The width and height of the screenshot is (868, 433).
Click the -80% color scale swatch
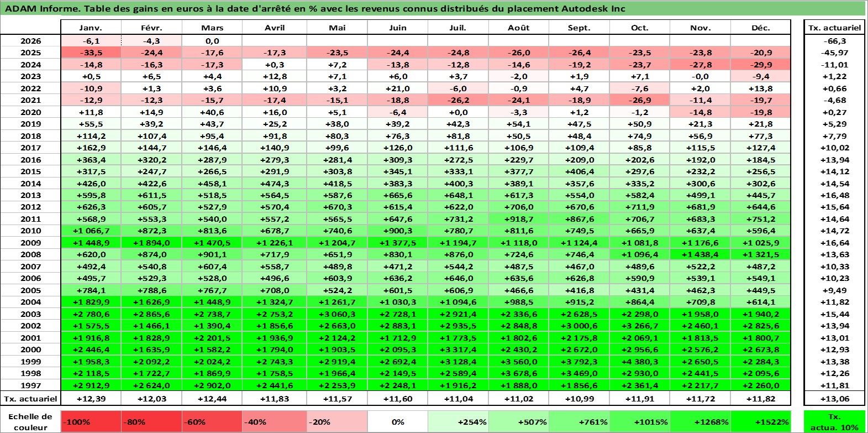[151, 421]
